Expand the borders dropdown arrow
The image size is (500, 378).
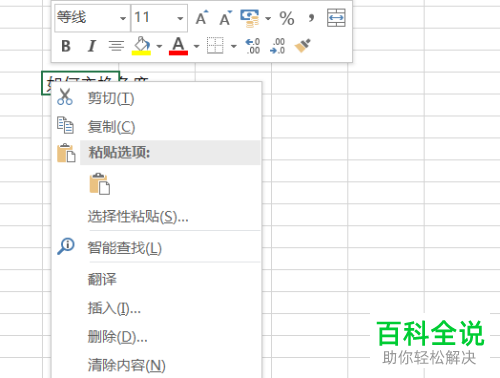234,46
